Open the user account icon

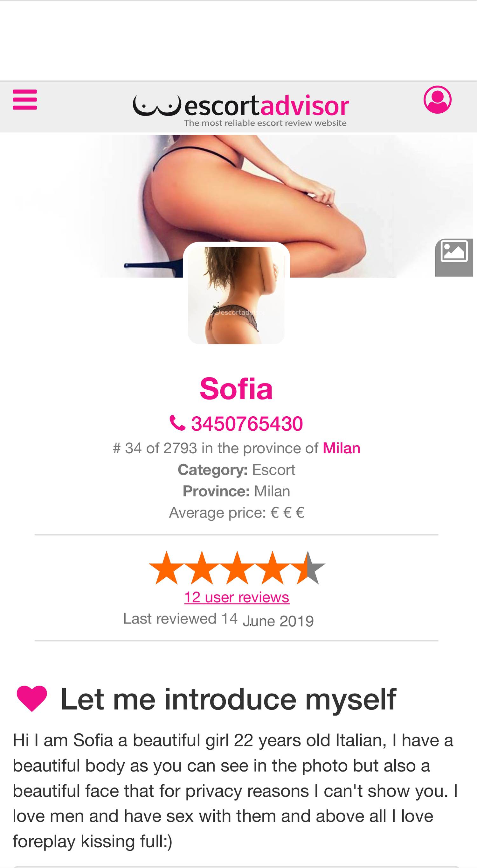pos(437,100)
